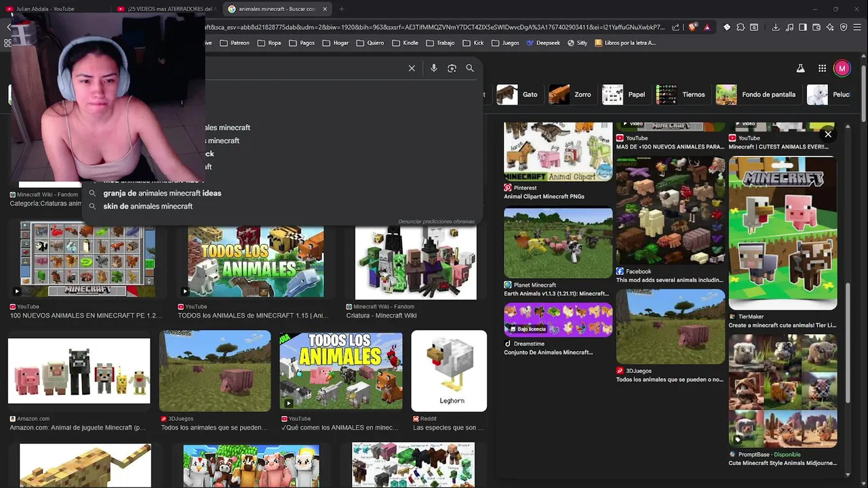Open Dreamstime Conjunto De Animales image
Image resolution: width=868 pixels, height=488 pixels.
click(558, 320)
